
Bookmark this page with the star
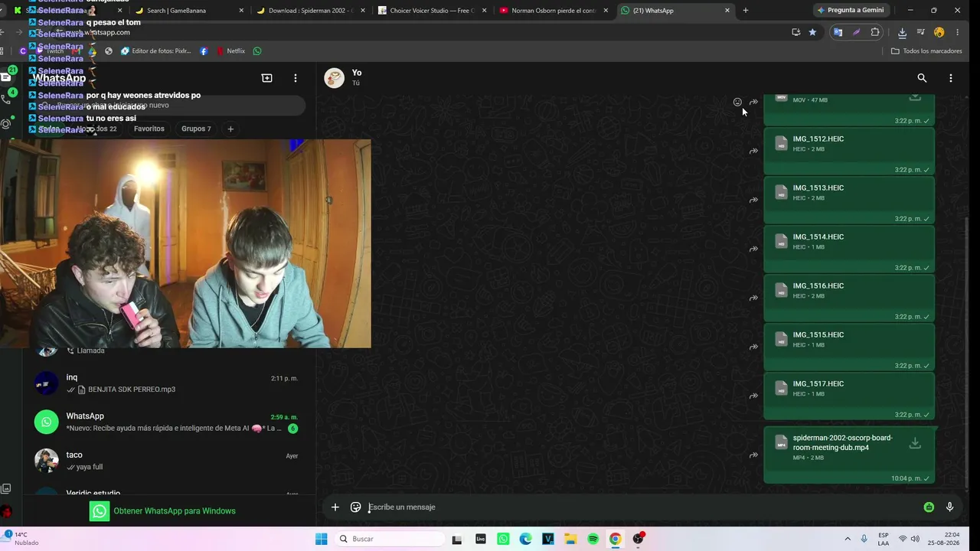(812, 32)
